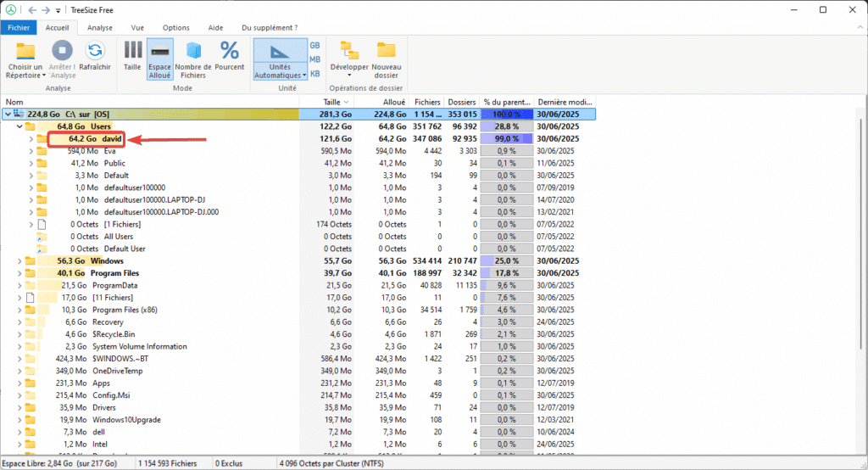Image resolution: width=868 pixels, height=470 pixels.
Task: Click the Unités Automatiques icon
Action: tap(280, 52)
